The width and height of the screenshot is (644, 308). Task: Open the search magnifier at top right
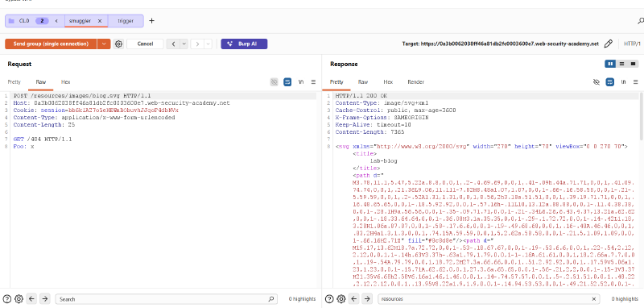[640, 21]
